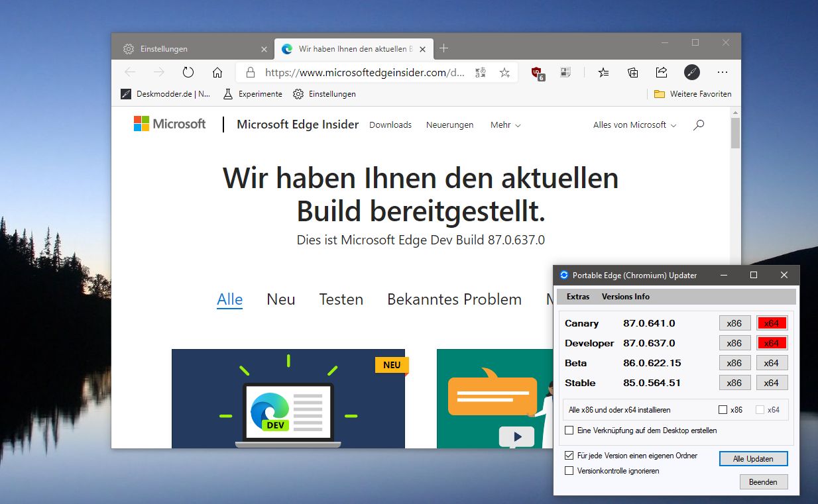Add page to favorites star
Screen dimensions: 818x504
505,72
